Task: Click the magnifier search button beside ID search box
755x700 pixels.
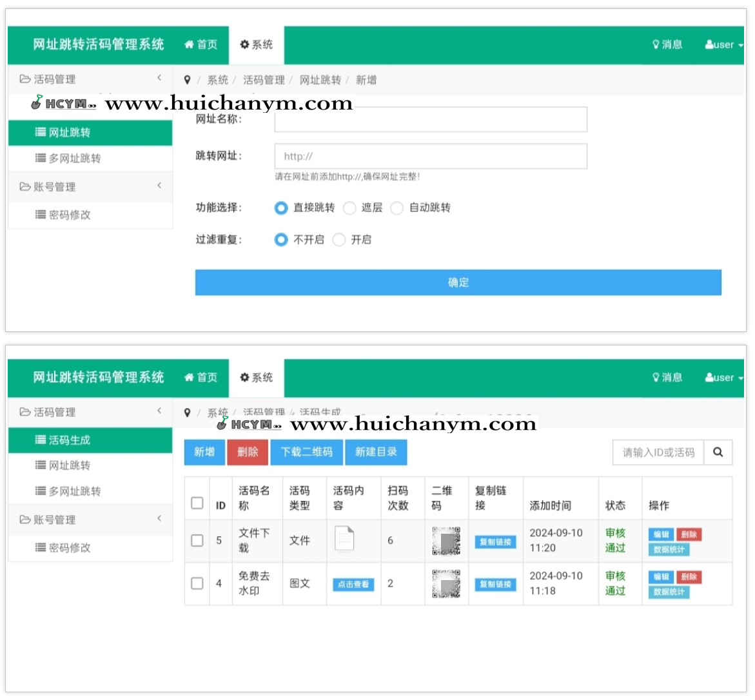Action: pos(718,452)
